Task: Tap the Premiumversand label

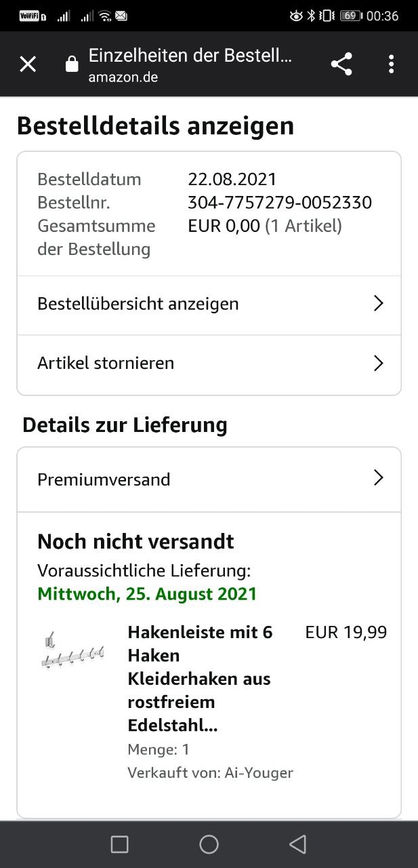Action: (x=104, y=479)
